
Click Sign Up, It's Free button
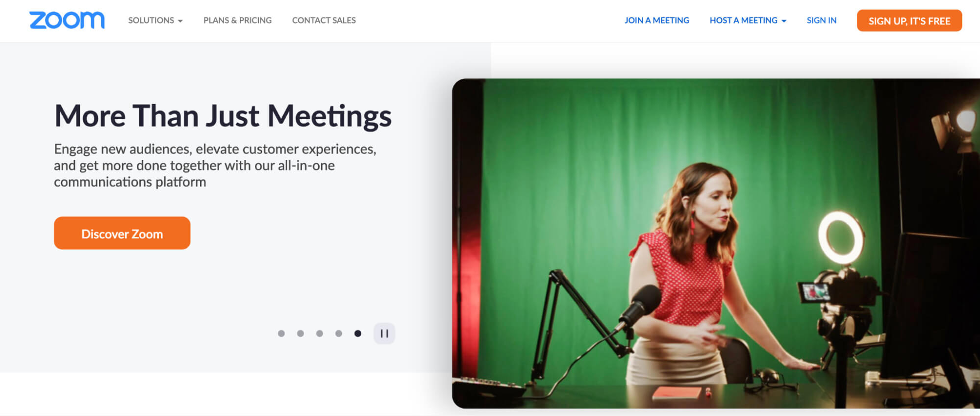tap(909, 21)
